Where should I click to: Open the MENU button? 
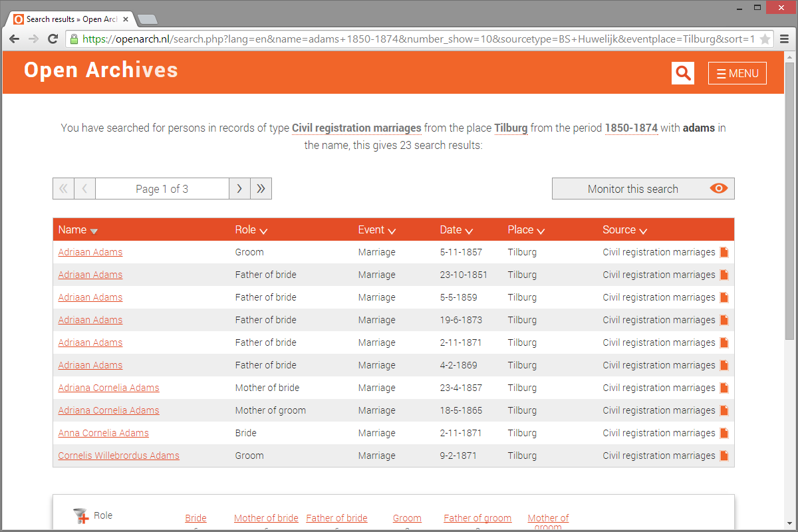[x=737, y=73]
